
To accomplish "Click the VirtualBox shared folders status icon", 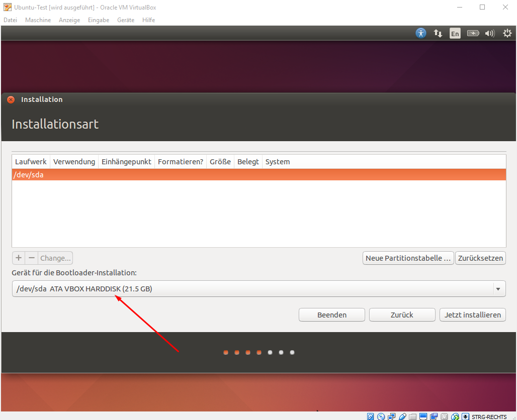I will click(x=413, y=416).
